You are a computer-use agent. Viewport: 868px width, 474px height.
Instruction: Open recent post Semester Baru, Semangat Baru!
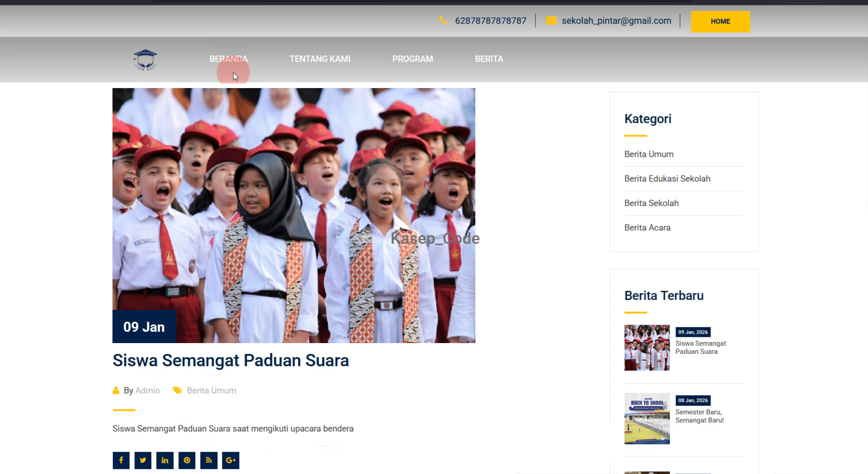pyautogui.click(x=699, y=416)
